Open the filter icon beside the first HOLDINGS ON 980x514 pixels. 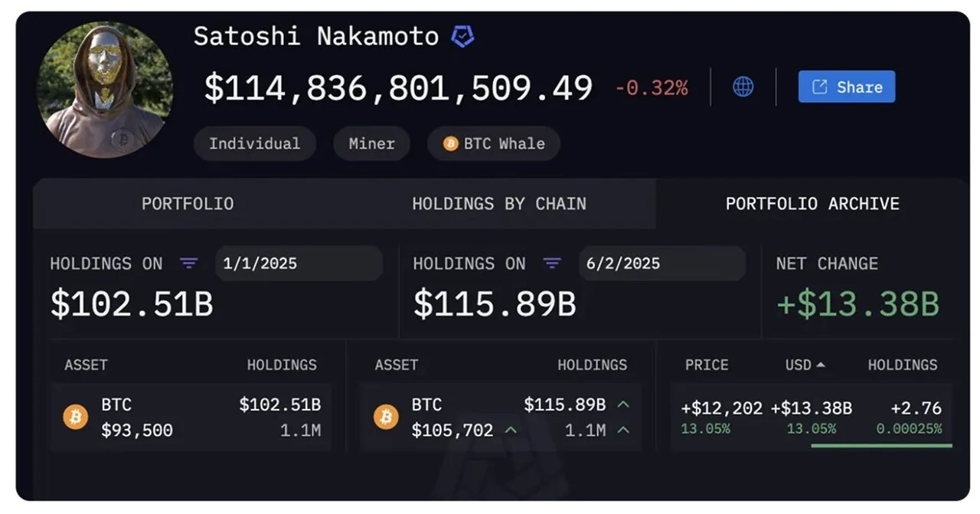click(188, 263)
